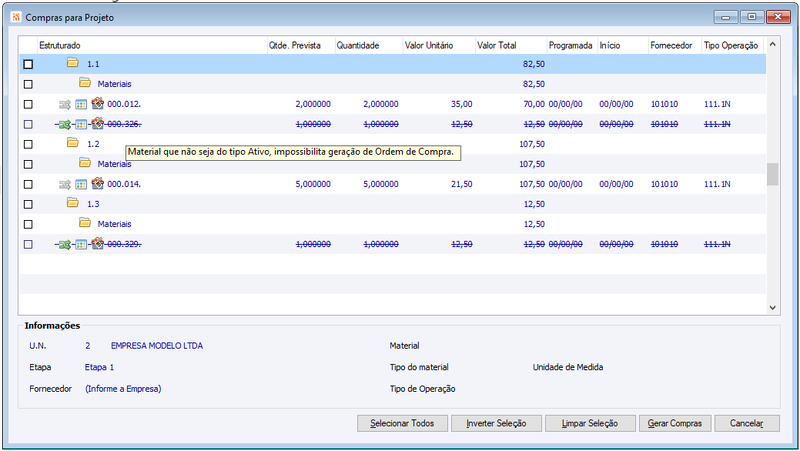Click the Selecionar Todos button
The width and height of the screenshot is (800, 451).
click(402, 423)
